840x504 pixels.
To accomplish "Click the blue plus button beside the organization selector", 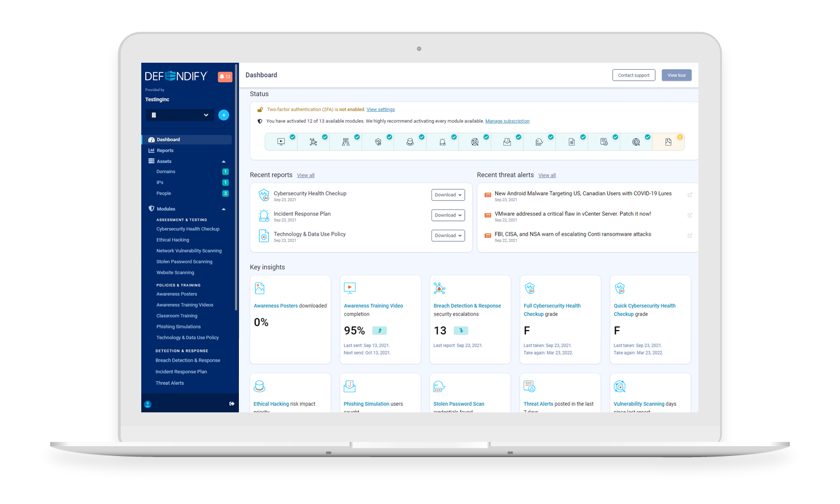I will pos(224,115).
